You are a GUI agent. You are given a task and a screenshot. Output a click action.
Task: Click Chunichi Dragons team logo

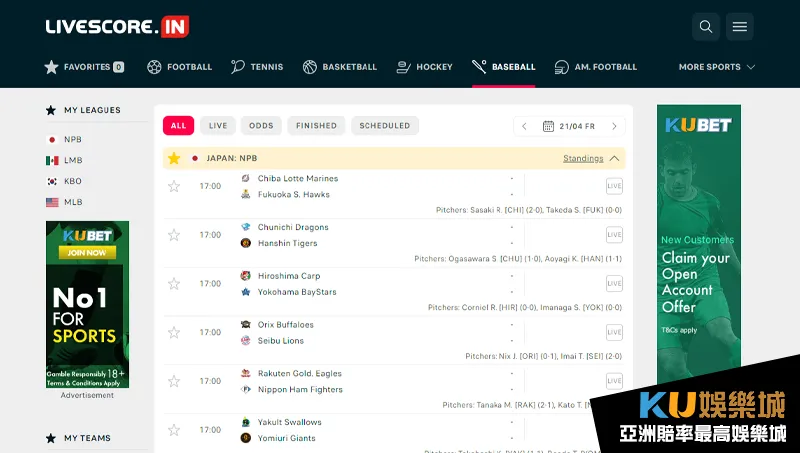245,227
